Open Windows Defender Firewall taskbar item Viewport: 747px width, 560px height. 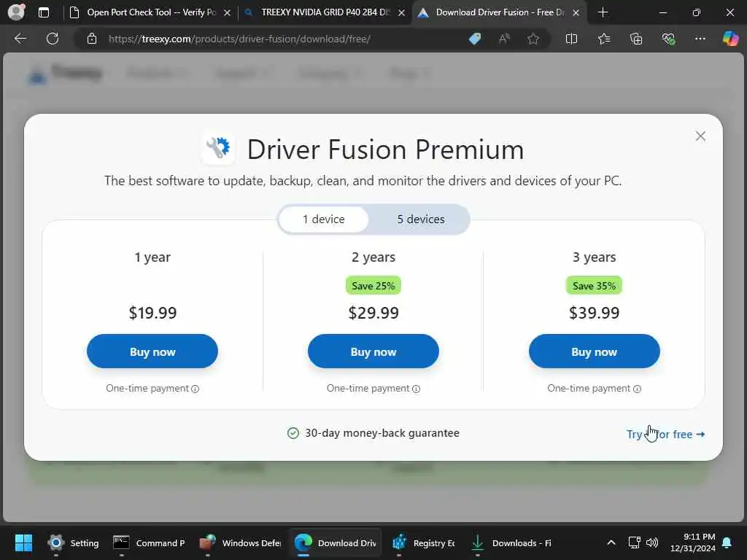(x=240, y=542)
